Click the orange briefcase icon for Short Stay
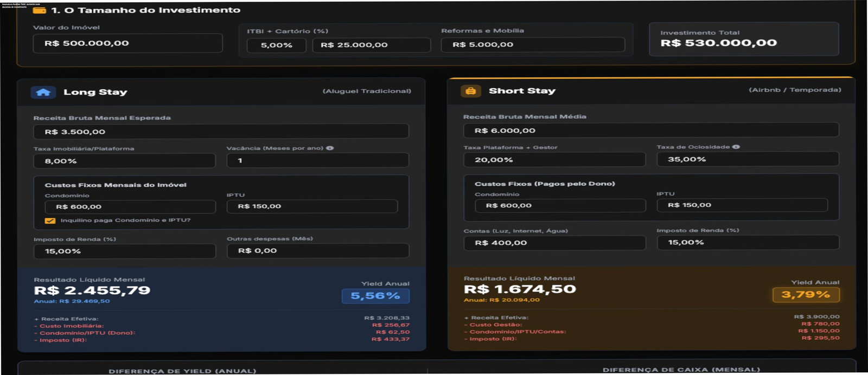This screenshot has width=868, height=375. [471, 91]
